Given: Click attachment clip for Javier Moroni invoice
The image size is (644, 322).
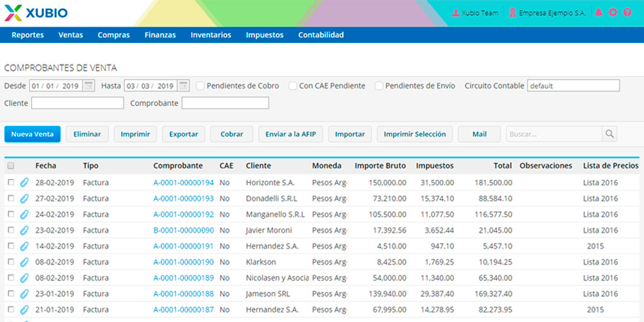Looking at the screenshot, I should [25, 230].
